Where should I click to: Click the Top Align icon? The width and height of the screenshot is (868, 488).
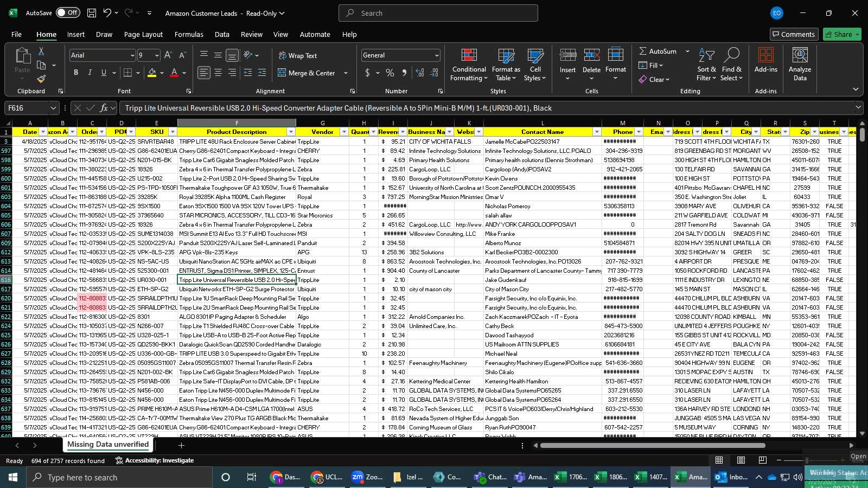(x=204, y=55)
